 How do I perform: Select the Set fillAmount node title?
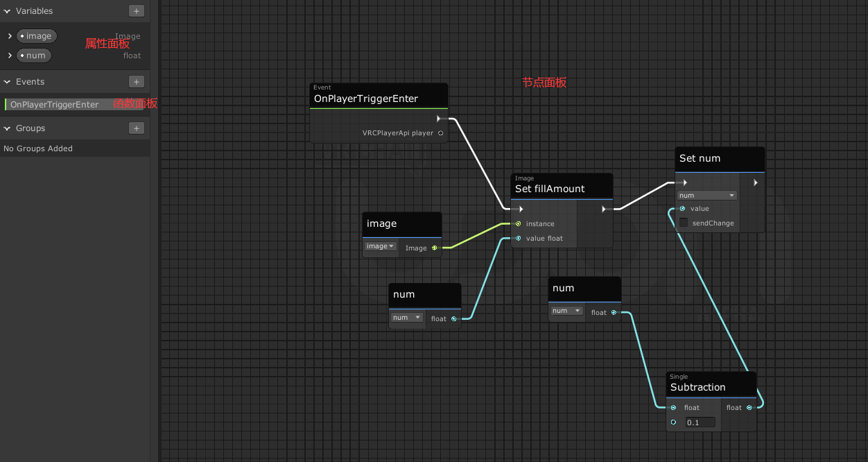coord(550,189)
